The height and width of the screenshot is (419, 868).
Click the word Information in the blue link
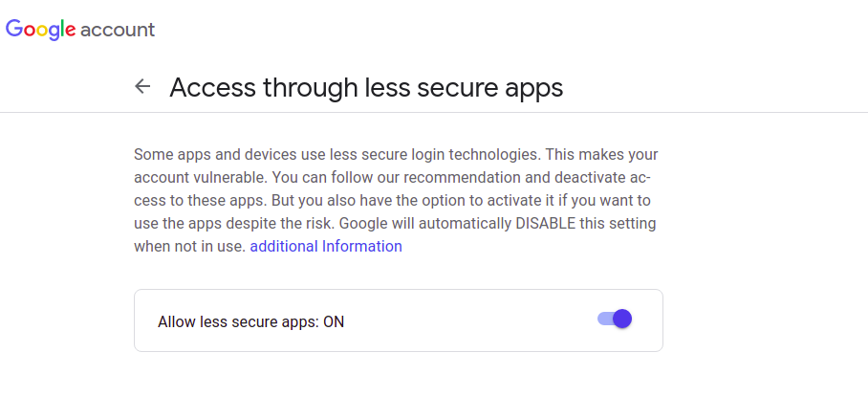(x=362, y=246)
